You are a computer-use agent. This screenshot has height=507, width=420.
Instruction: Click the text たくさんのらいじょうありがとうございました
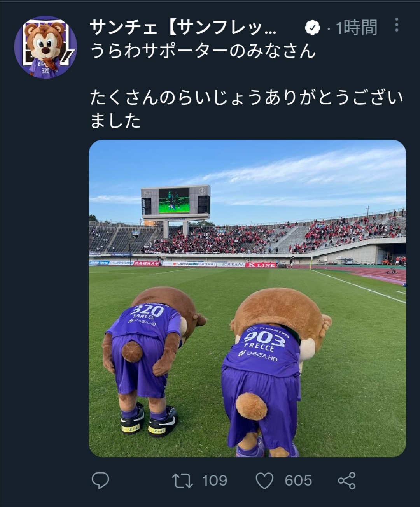point(247,109)
